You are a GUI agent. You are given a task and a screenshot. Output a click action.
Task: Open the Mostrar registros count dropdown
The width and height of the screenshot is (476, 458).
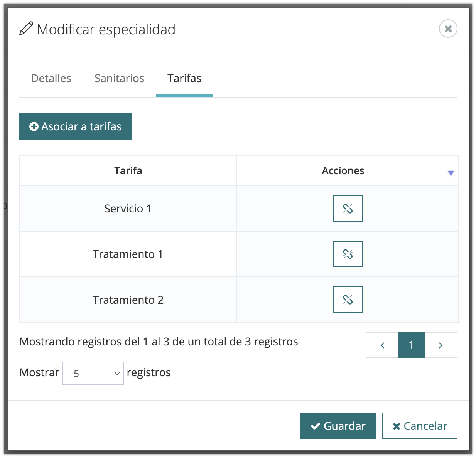point(93,373)
